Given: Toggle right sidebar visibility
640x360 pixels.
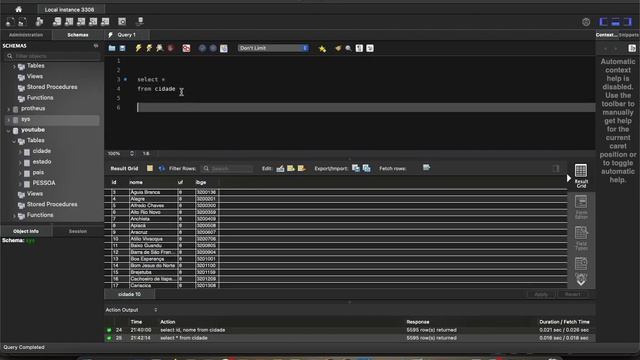Looking at the screenshot, I should [628, 22].
